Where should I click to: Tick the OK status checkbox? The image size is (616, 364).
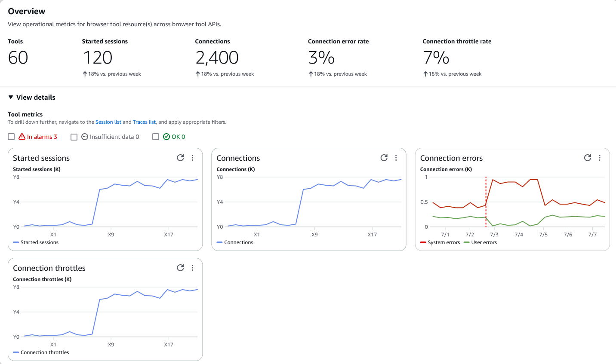click(x=156, y=137)
